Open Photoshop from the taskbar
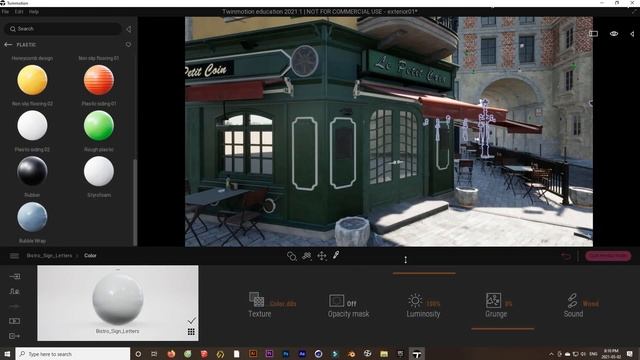 point(286,354)
